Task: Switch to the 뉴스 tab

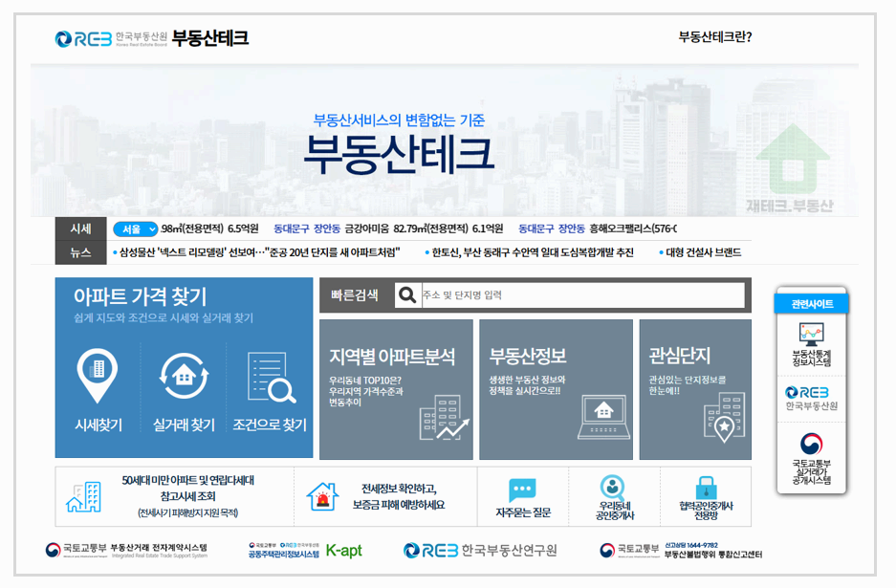Action: (x=81, y=252)
